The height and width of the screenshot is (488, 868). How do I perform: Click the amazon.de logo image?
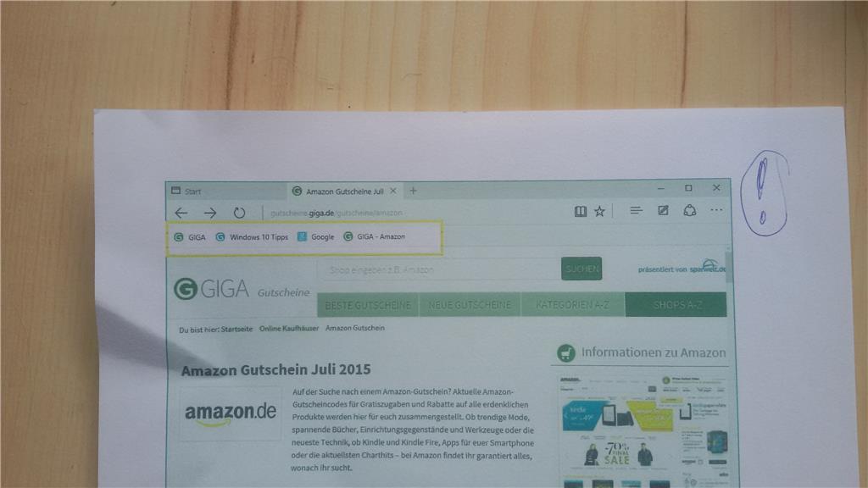point(231,413)
